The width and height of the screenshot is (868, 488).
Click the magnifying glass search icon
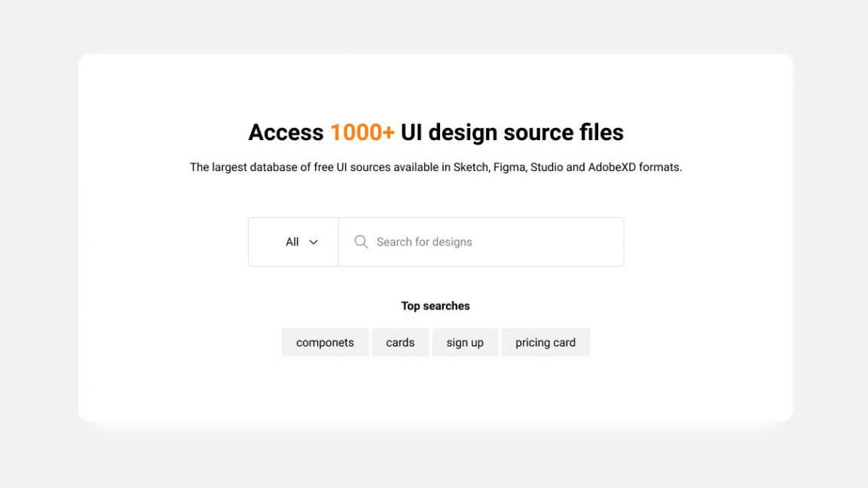pyautogui.click(x=361, y=242)
